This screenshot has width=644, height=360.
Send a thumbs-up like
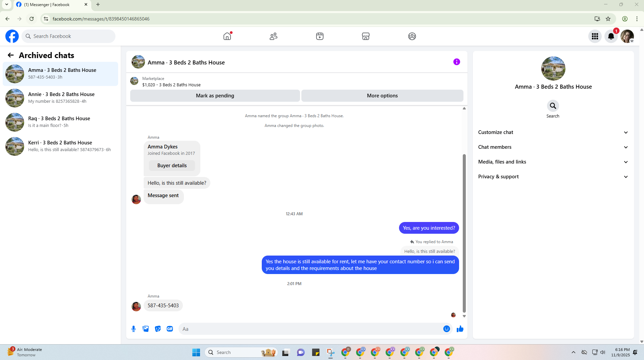click(x=460, y=329)
